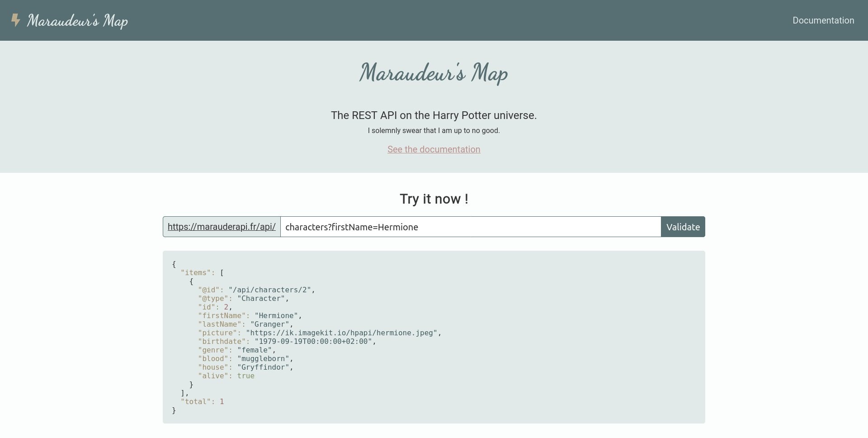The image size is (868, 438).
Task: Click the large Maraudeur's Map heading
Action: (x=434, y=72)
